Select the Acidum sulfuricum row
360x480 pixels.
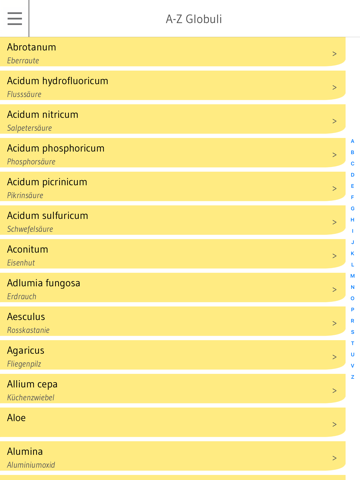[173, 220]
